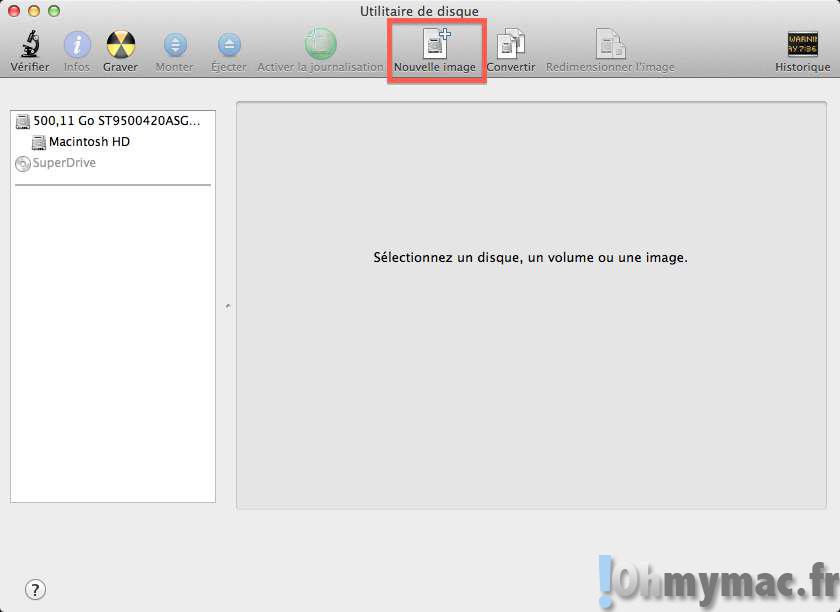This screenshot has height=612, width=840.
Task: Open the Infos panel from toolbar
Action: coord(77,45)
